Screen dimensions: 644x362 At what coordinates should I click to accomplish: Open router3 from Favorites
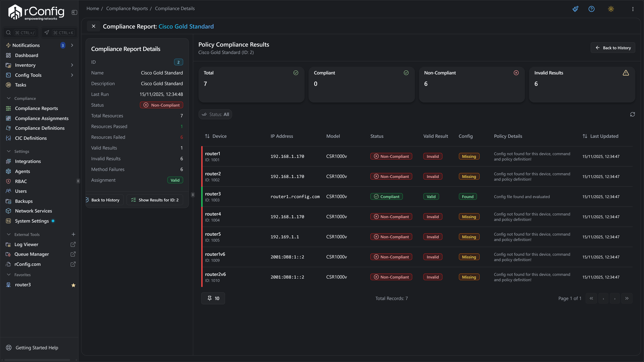click(23, 284)
